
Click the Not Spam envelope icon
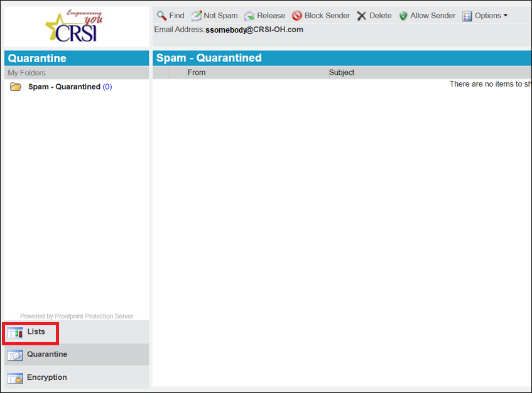tap(196, 16)
